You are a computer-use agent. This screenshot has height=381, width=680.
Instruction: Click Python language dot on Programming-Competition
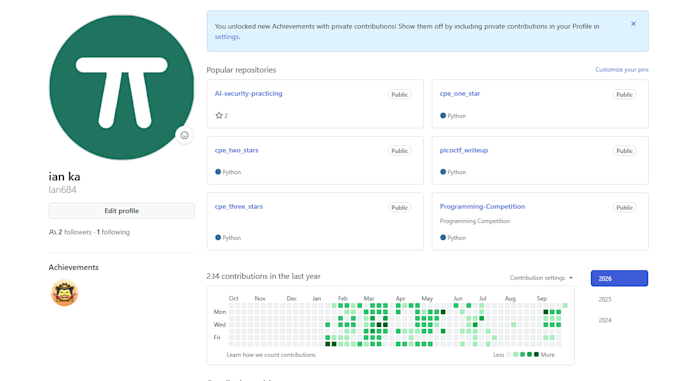pyautogui.click(x=443, y=238)
